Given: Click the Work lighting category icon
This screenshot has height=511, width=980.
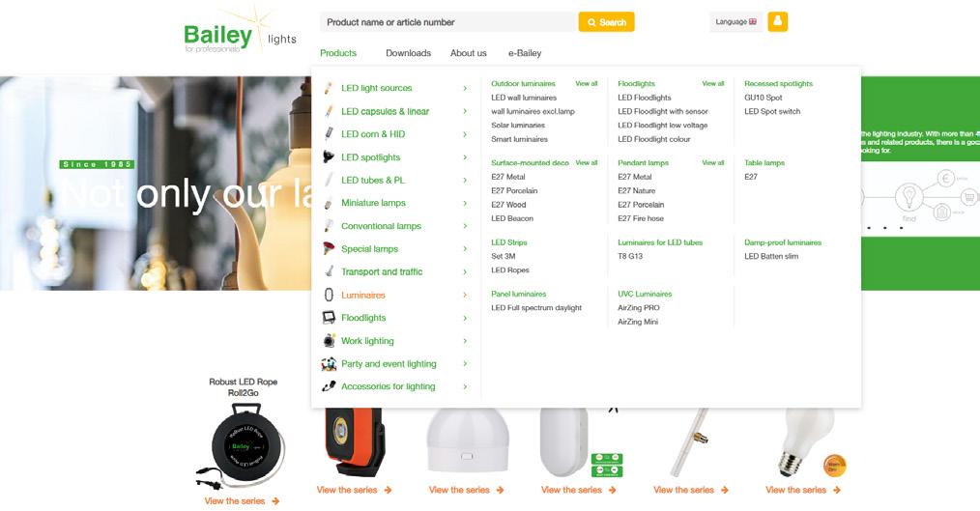Looking at the screenshot, I should (x=329, y=341).
